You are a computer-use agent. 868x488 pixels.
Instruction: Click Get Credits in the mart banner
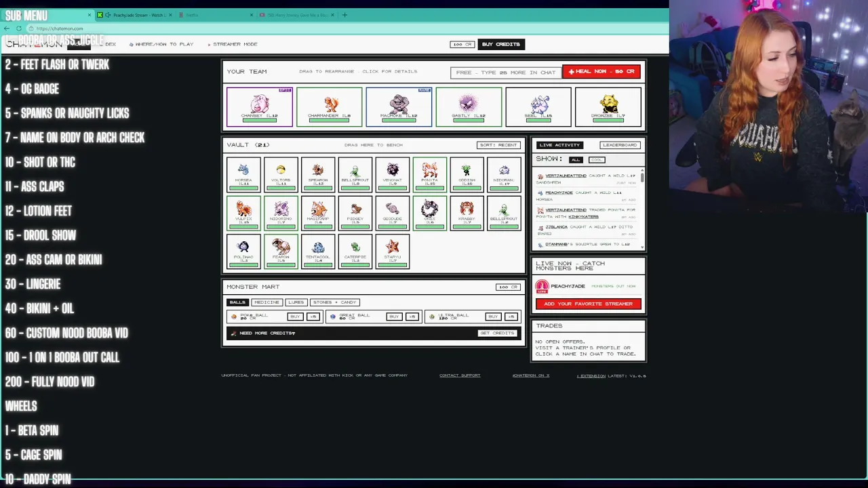497,333
